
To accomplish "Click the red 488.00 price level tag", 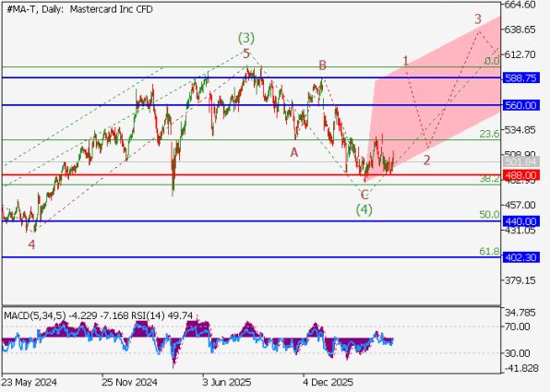I will point(520,175).
